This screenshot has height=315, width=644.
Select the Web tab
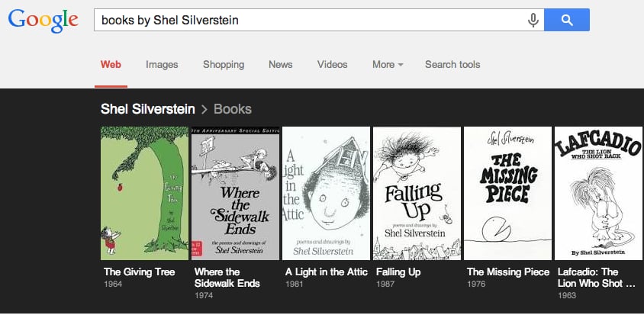coord(111,65)
